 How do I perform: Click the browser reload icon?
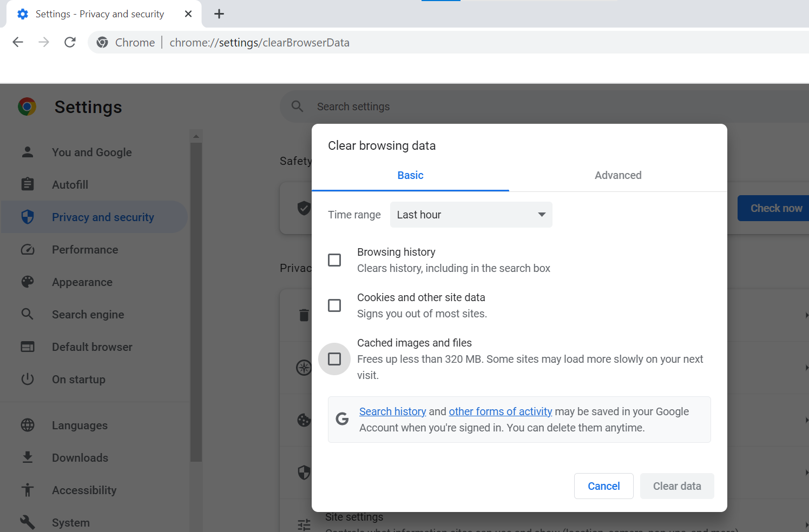point(70,42)
